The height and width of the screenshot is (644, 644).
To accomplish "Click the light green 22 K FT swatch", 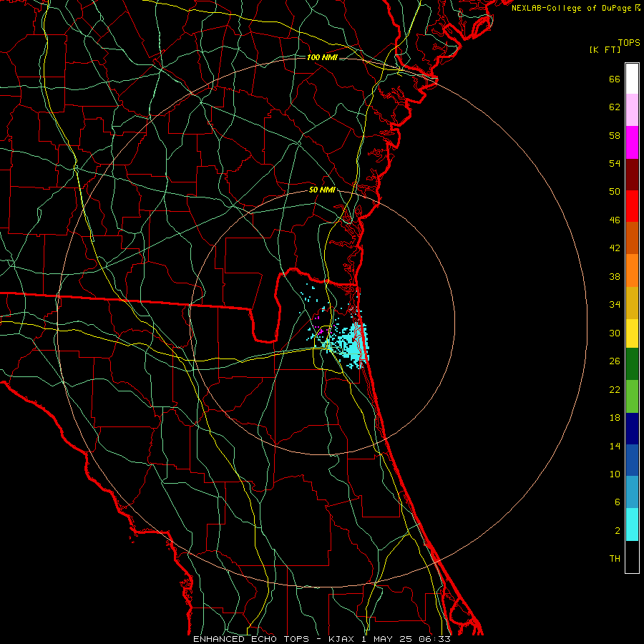I will coord(632,396).
